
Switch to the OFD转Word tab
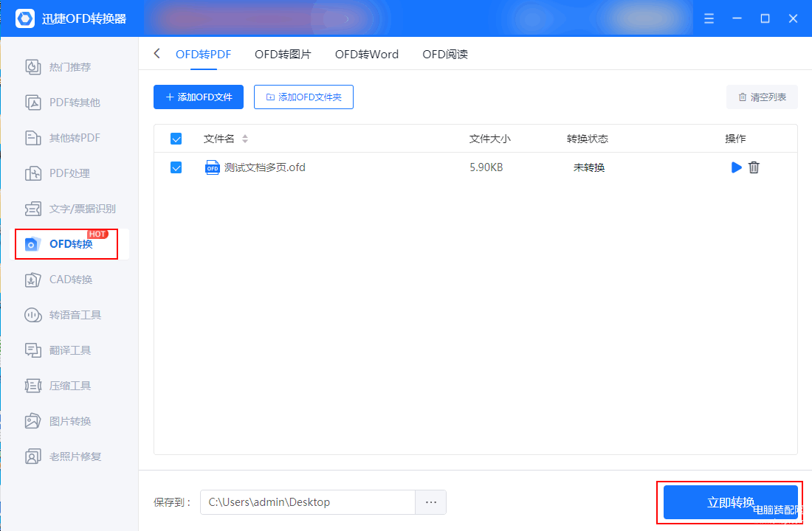[366, 55]
